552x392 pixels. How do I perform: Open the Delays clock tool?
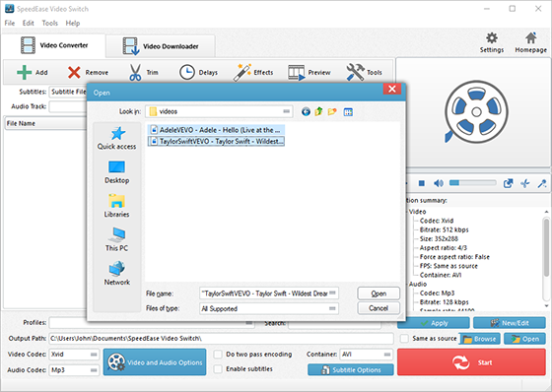click(x=198, y=73)
